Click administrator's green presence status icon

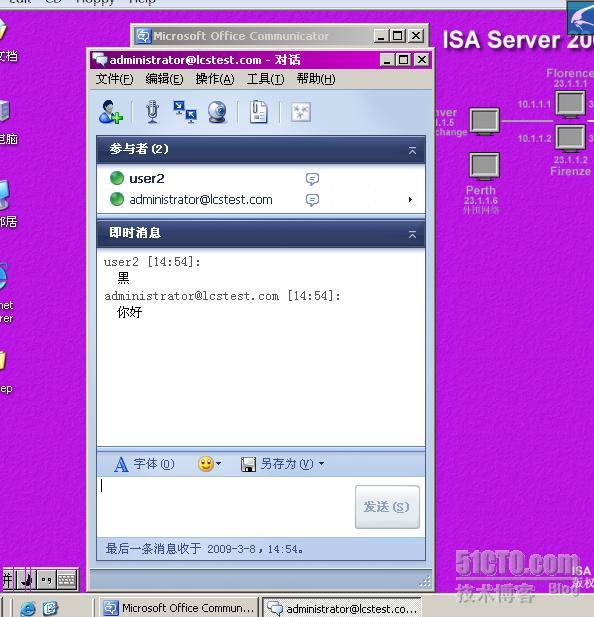[117, 199]
